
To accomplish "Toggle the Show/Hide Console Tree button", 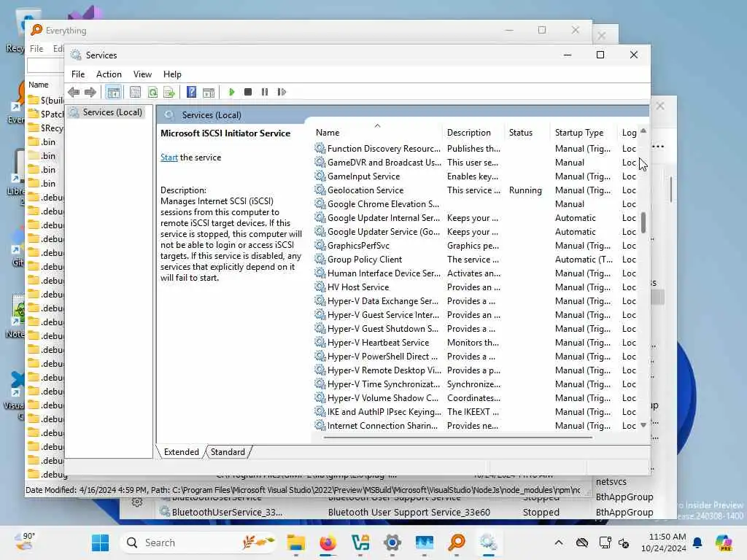I will [x=113, y=92].
